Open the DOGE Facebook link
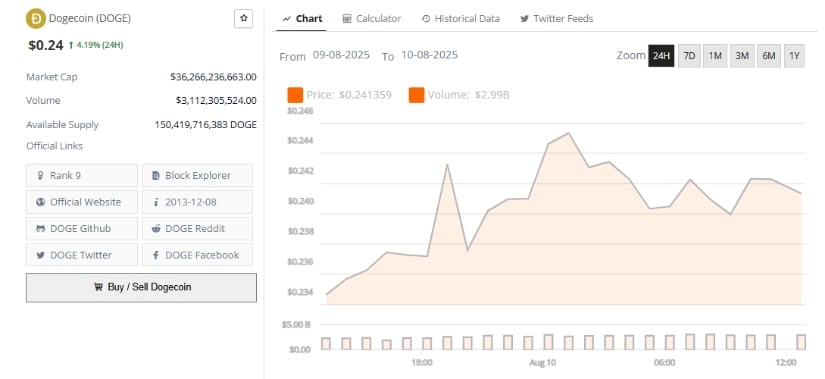Image resolution: width=825 pixels, height=379 pixels. coord(197,255)
